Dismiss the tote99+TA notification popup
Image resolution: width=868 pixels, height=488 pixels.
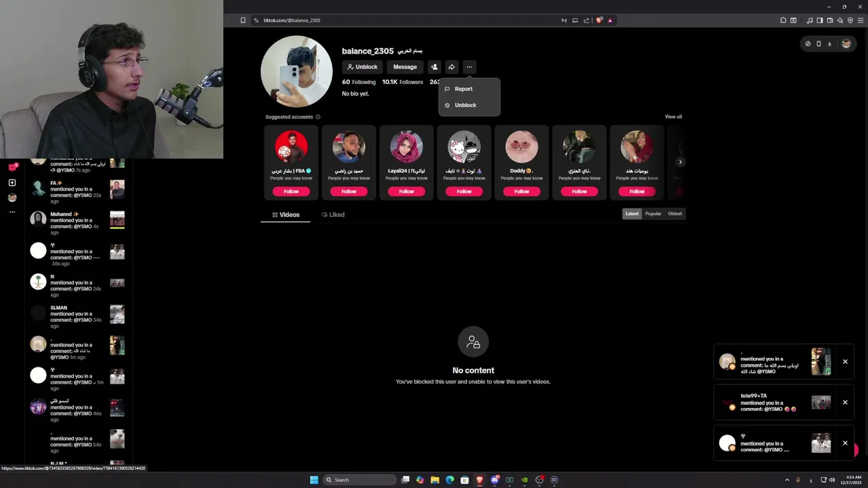click(845, 403)
